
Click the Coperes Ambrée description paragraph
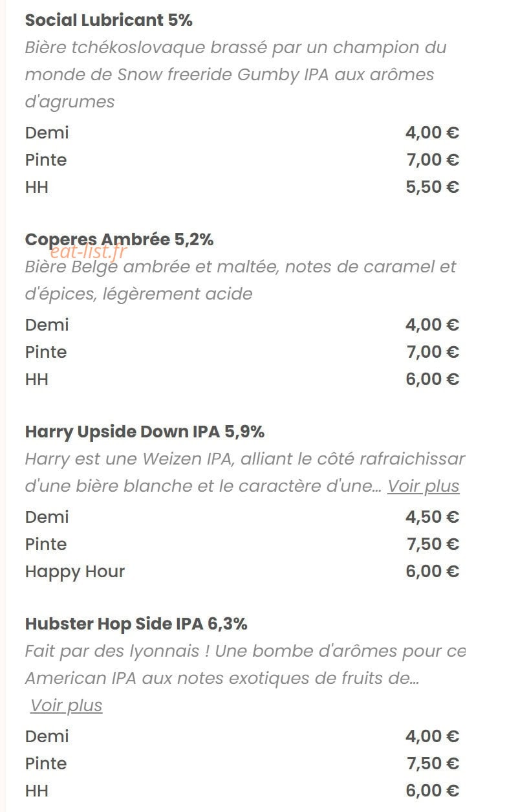tap(241, 280)
